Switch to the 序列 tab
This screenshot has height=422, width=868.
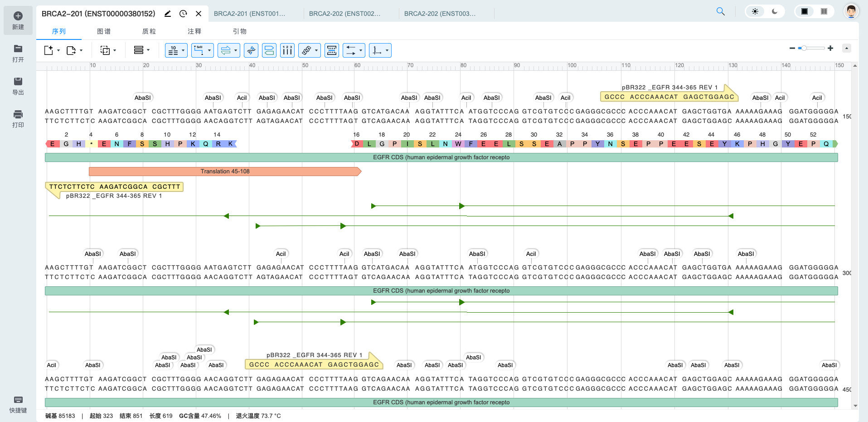[x=59, y=31]
